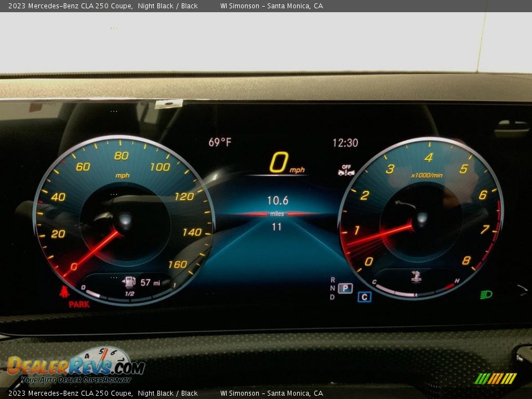Click the red PARK brake indicator

(79, 304)
